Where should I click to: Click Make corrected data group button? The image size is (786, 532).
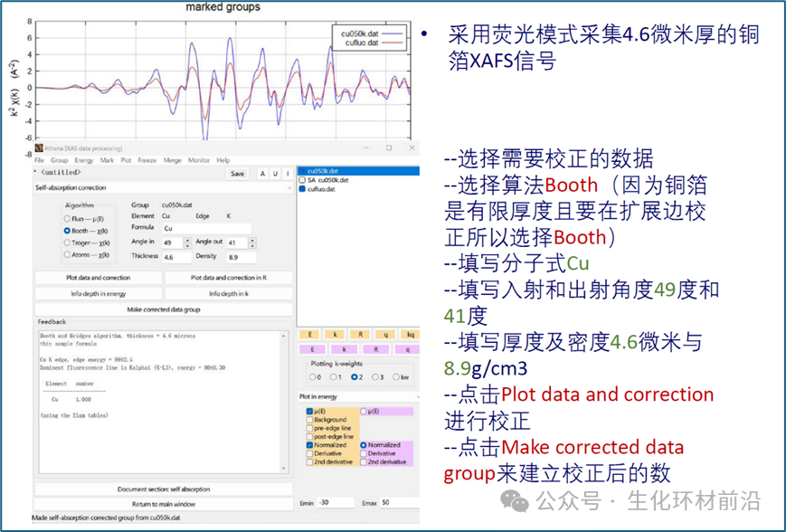[x=164, y=309]
